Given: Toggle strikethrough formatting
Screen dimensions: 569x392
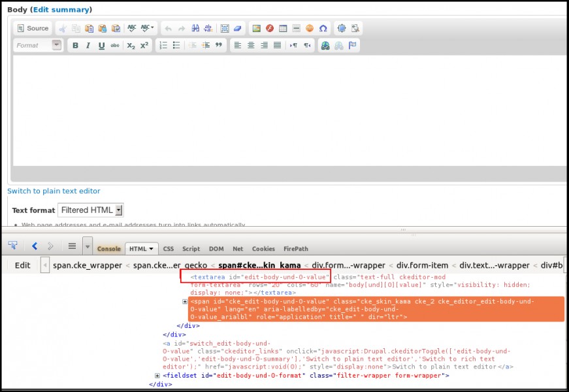Looking at the screenshot, I should [115, 46].
